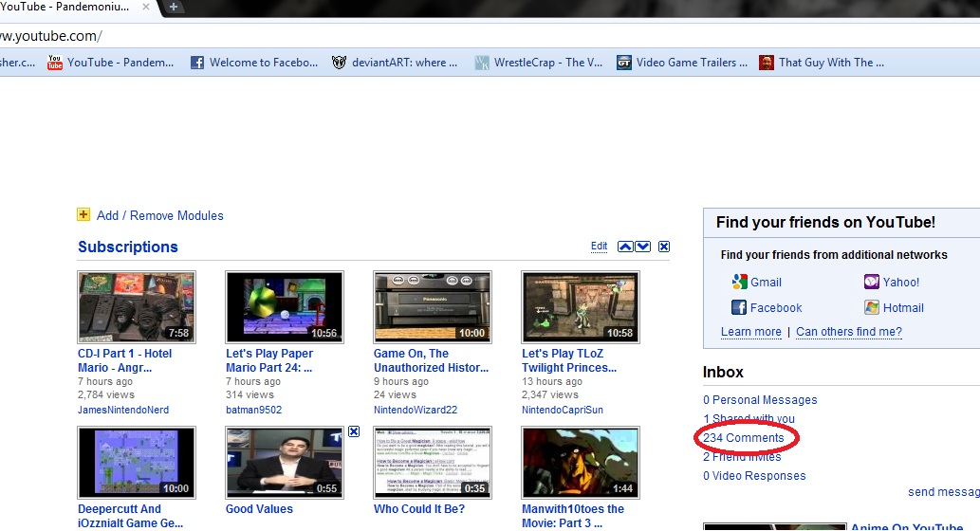Click the 10:56 duration badge
This screenshot has height=531, width=980.
click(324, 333)
